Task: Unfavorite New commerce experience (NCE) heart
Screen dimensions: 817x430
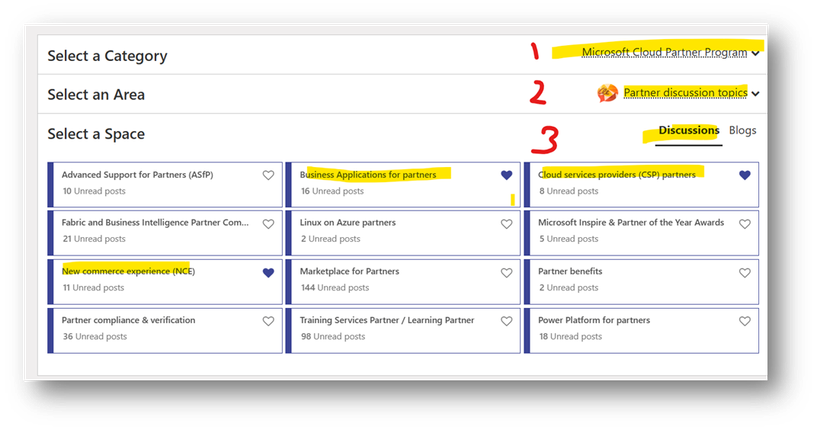Action: [268, 273]
